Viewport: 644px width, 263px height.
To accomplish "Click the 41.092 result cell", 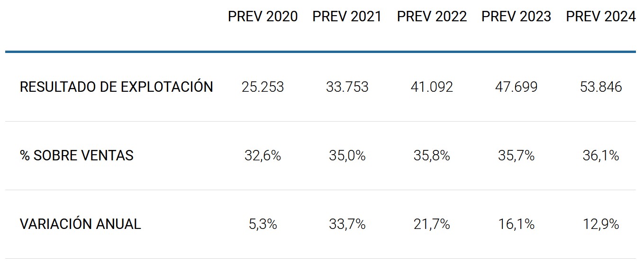I will coord(432,87).
